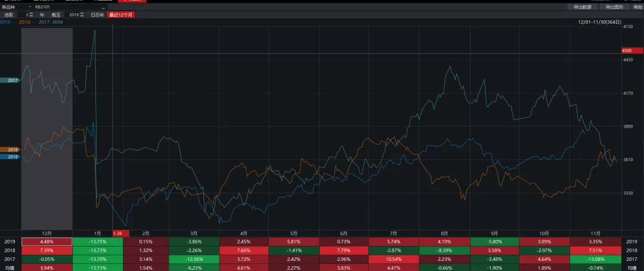
Task: Select the 最近12个月 period mode
Action: pos(121,14)
